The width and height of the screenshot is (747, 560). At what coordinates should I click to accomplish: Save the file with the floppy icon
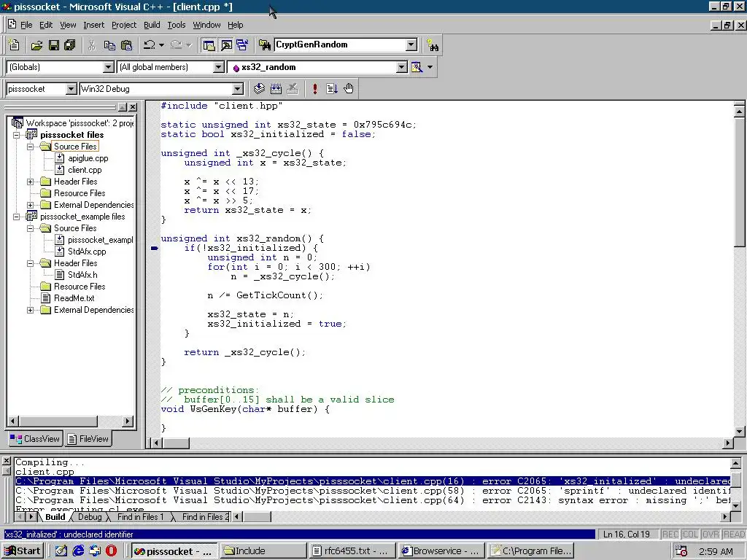pos(53,45)
